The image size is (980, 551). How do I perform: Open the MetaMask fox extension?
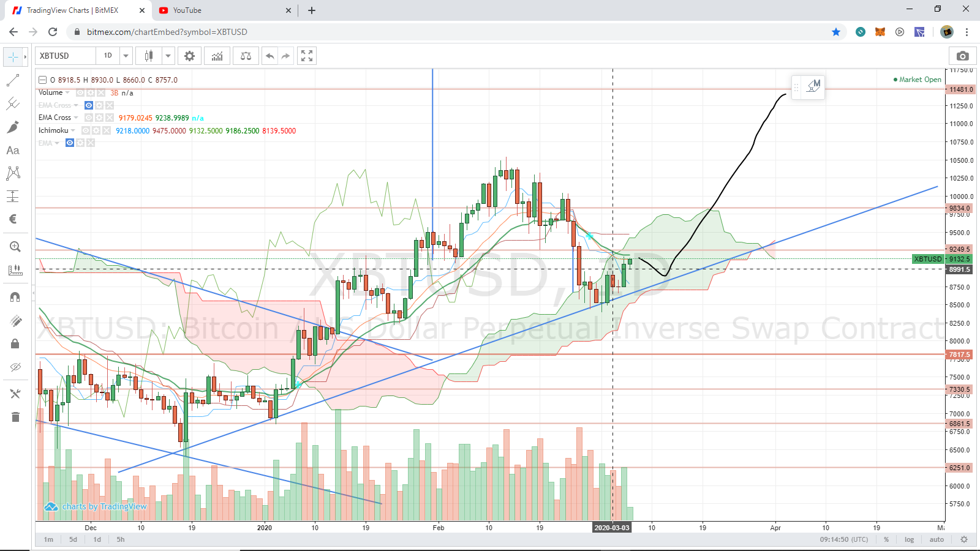[x=880, y=32]
